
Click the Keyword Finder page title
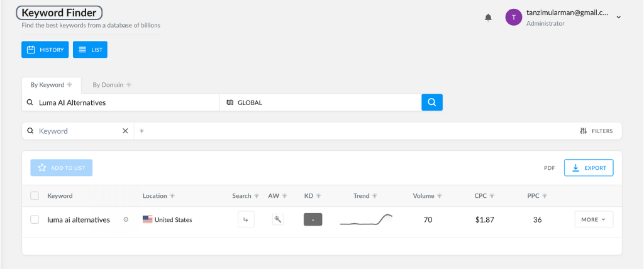tap(59, 13)
